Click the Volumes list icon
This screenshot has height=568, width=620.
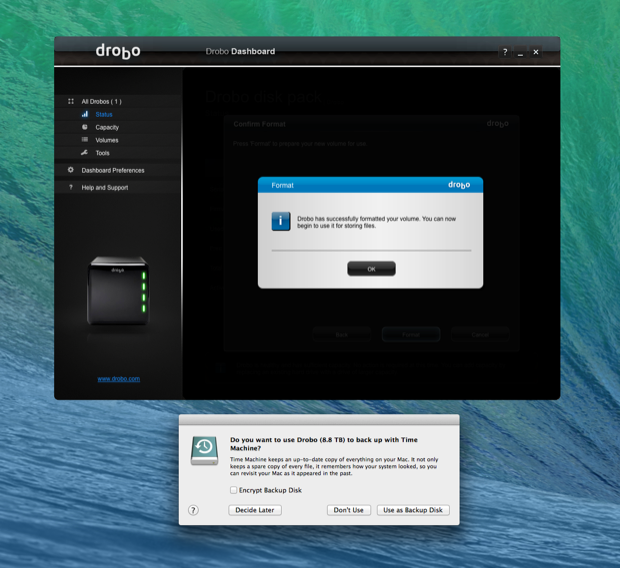click(x=85, y=140)
